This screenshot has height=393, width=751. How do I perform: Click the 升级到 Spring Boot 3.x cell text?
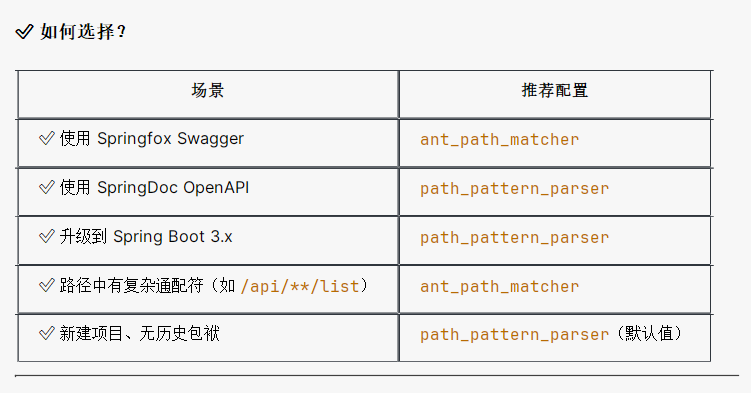(146, 236)
